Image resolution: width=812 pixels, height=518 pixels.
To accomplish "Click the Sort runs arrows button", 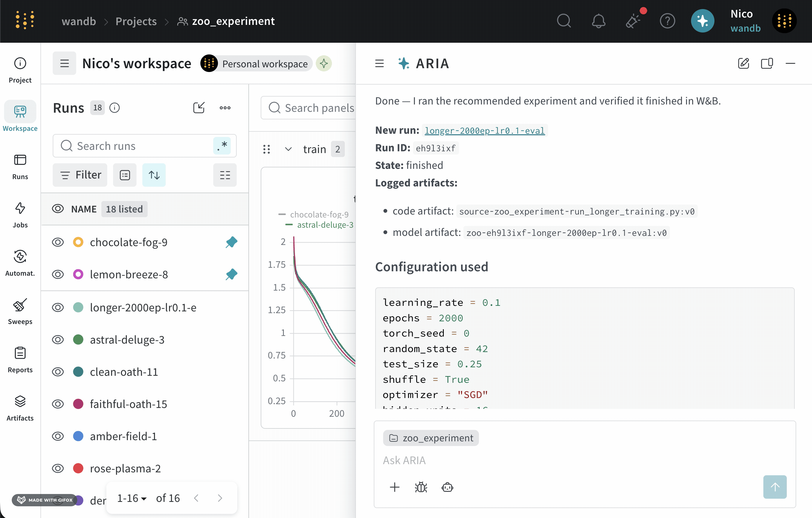I will pos(154,175).
